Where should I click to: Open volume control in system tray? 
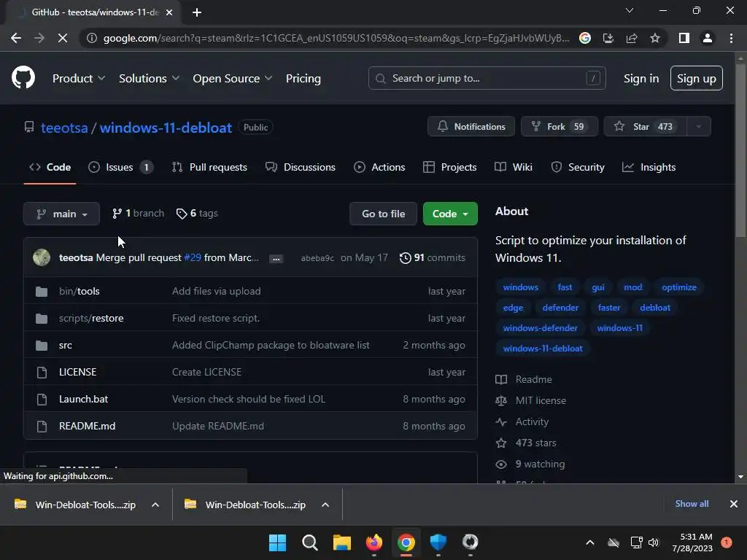pyautogui.click(x=654, y=542)
